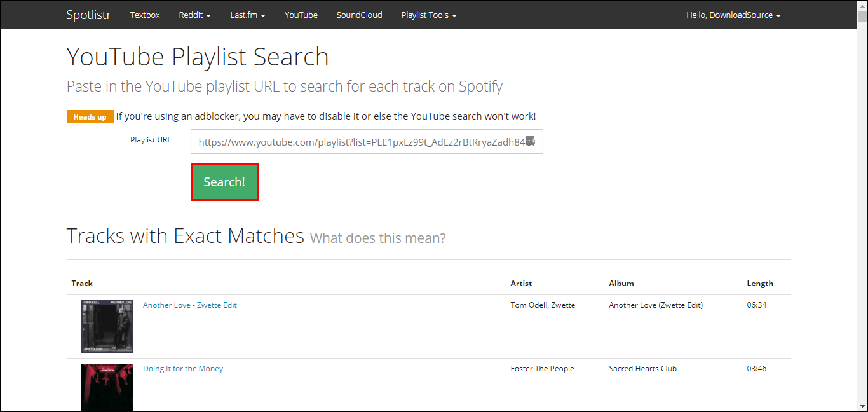Click the Playlist URL field label

151,140
